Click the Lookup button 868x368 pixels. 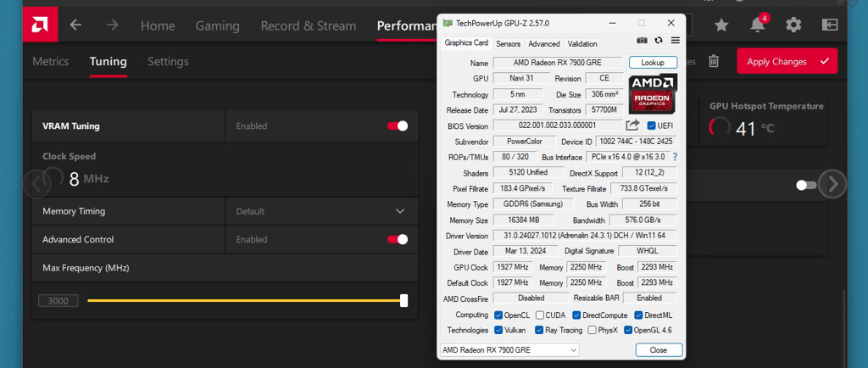tap(653, 63)
